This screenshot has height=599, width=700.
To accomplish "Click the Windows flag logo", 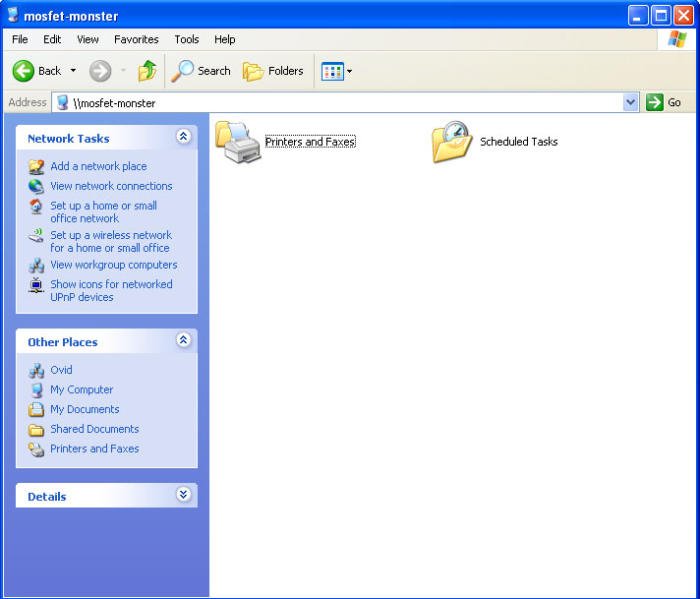I will [677, 39].
